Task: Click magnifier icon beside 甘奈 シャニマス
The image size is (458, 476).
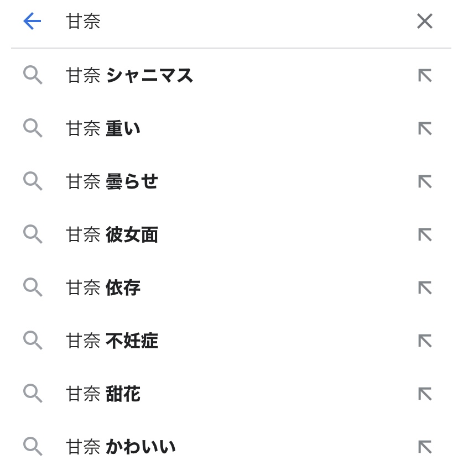Action: (x=33, y=76)
